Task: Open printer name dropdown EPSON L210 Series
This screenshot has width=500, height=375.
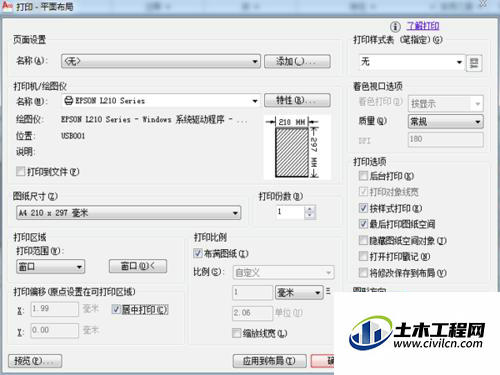Action: 161,100
